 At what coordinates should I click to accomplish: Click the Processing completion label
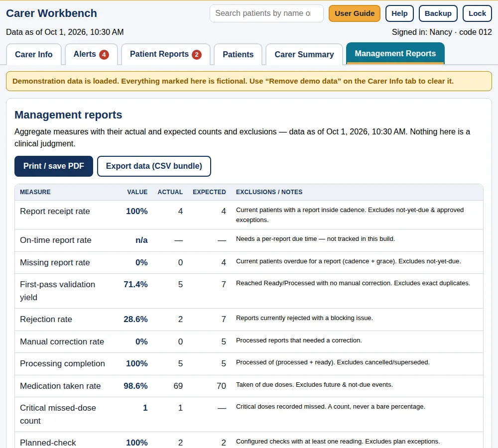pyautogui.click(x=62, y=363)
